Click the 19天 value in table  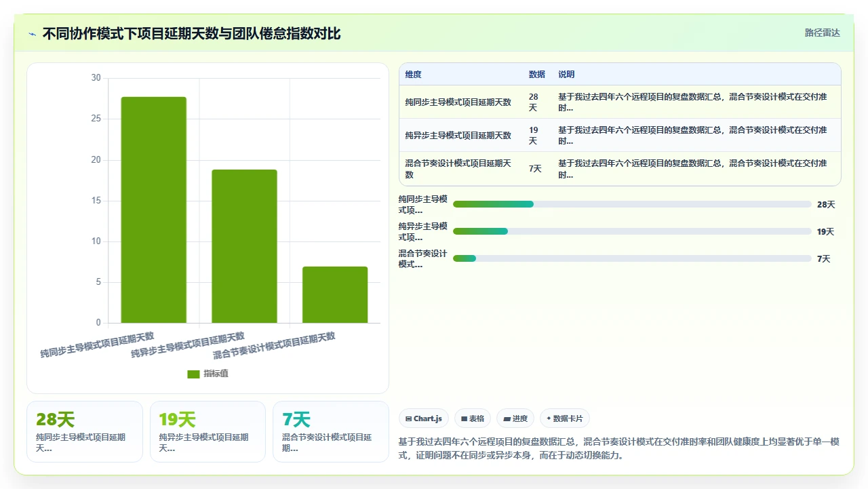click(534, 136)
